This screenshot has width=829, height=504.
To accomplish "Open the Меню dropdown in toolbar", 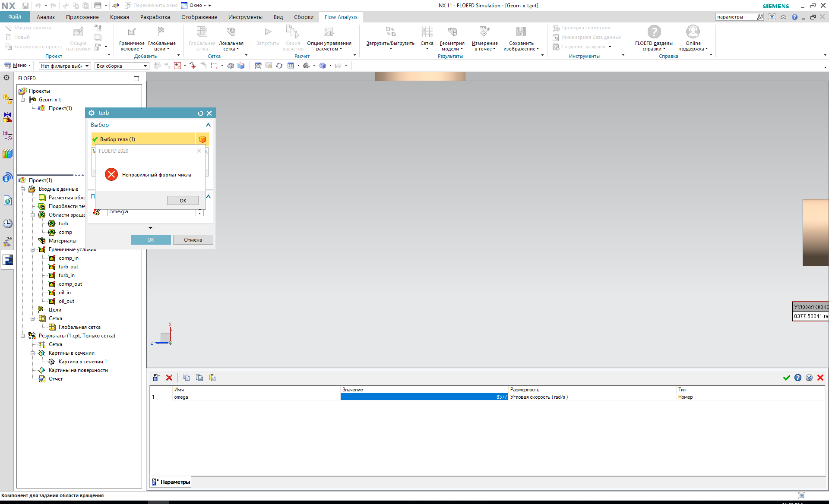I will click(x=17, y=66).
